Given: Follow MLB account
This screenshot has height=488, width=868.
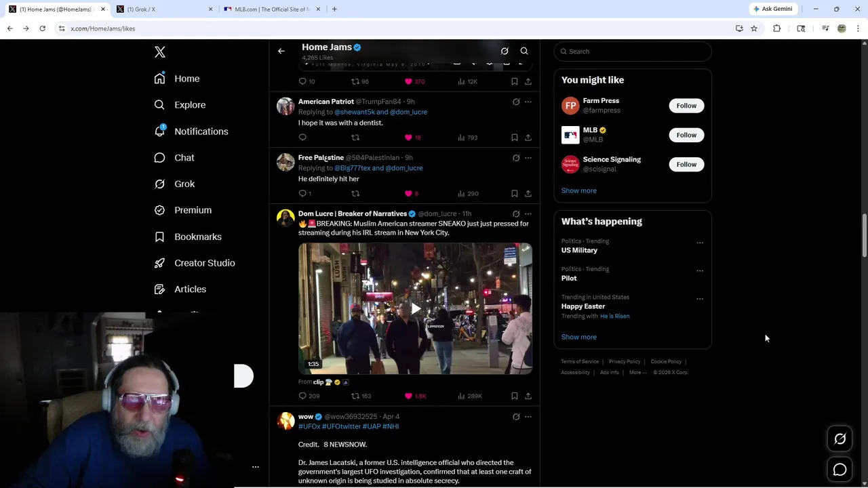Looking at the screenshot, I should (x=686, y=135).
